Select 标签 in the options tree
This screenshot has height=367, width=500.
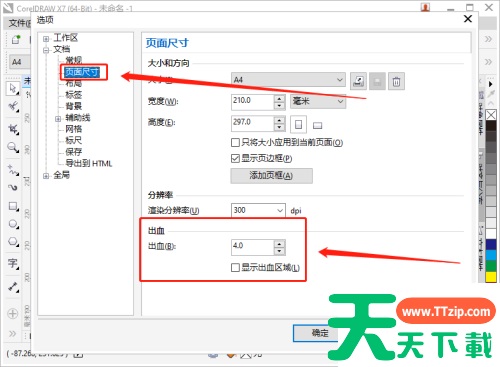coord(73,95)
